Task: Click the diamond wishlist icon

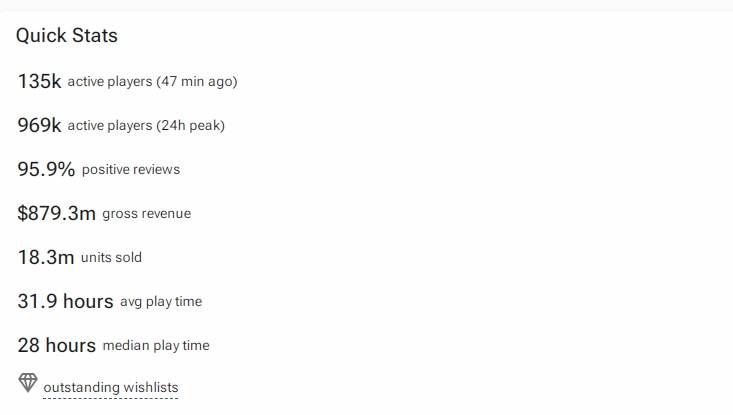Action: point(28,383)
